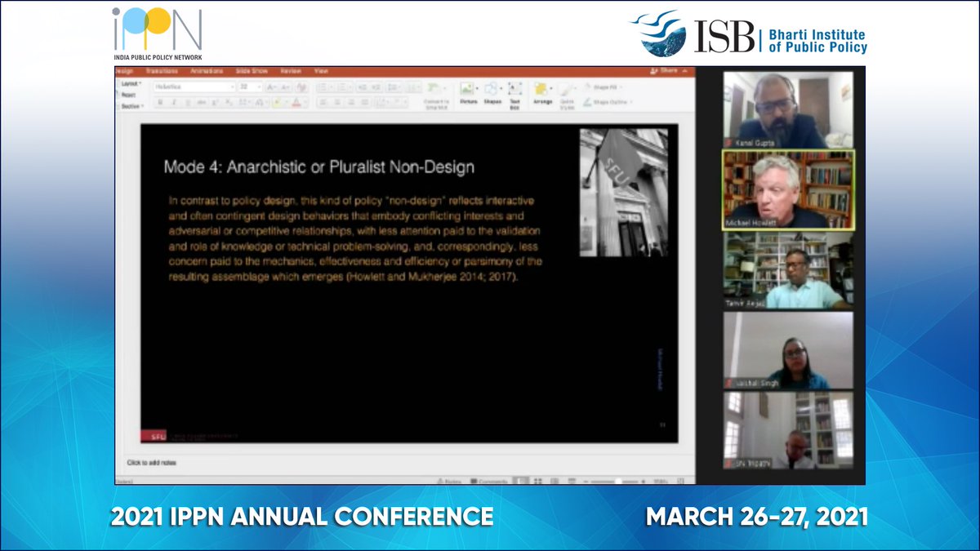Switch to Reading view icon

(555, 481)
